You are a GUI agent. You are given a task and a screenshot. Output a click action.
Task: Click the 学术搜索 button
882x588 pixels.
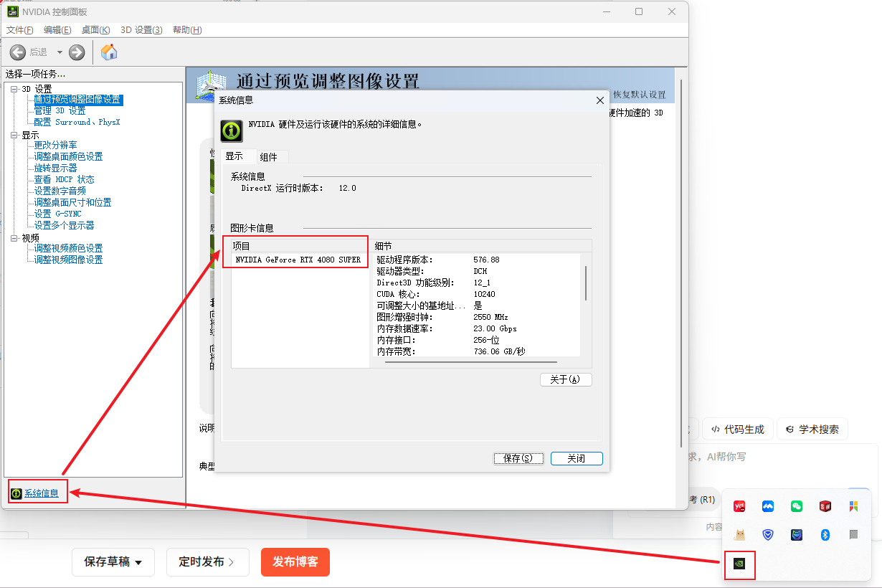tap(812, 430)
